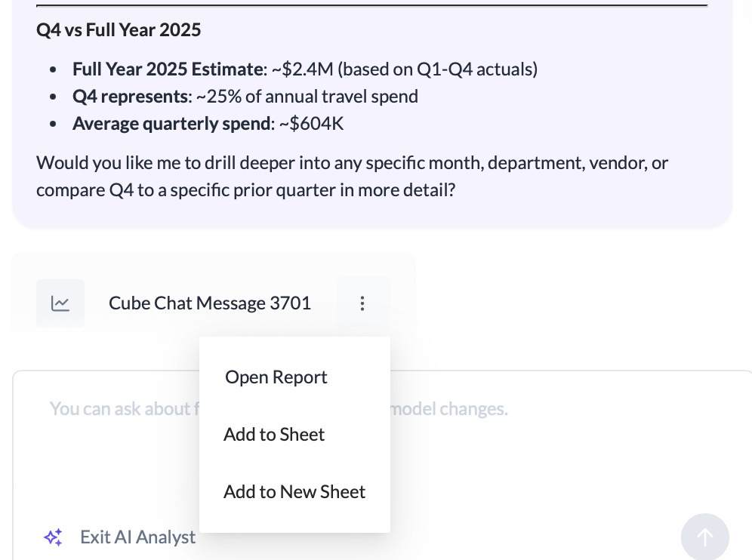
Task: Click the sparkle AI Analyst icon
Action: click(53, 537)
